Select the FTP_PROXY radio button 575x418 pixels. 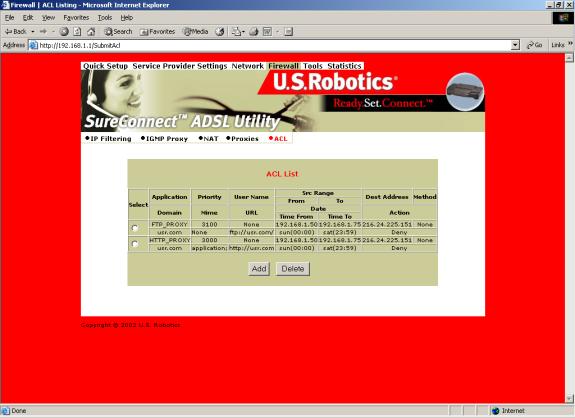(x=135, y=228)
